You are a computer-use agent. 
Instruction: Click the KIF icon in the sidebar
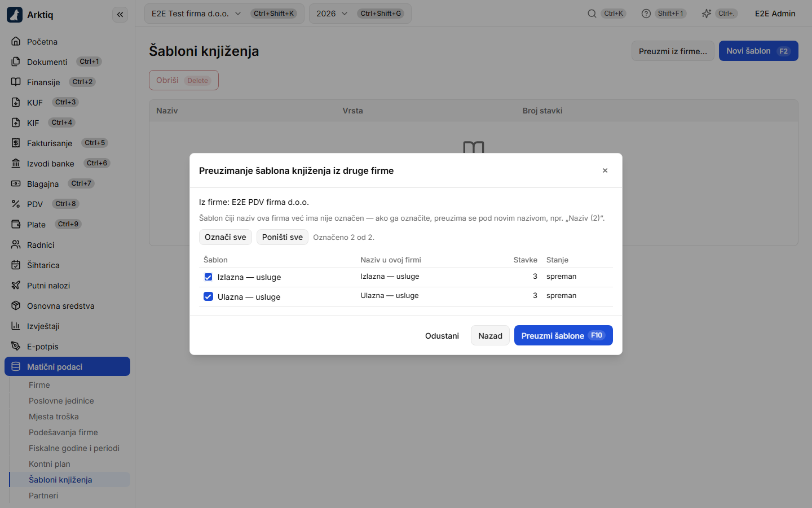(16, 122)
